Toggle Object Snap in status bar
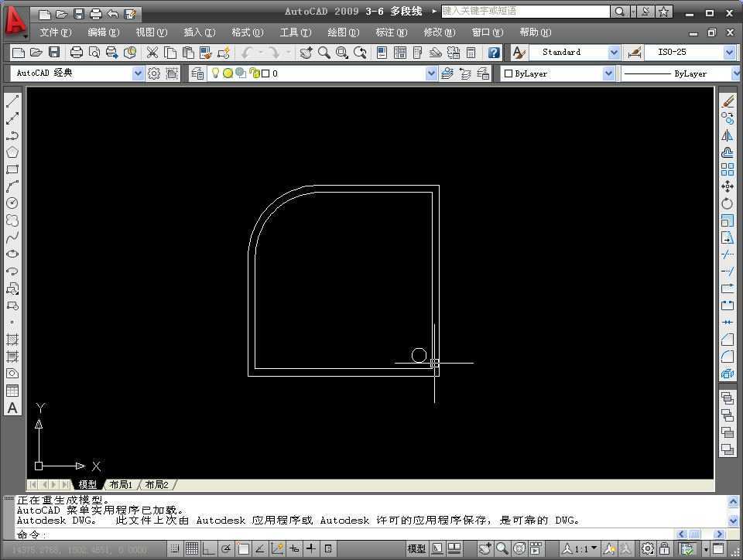 pyautogui.click(x=243, y=548)
